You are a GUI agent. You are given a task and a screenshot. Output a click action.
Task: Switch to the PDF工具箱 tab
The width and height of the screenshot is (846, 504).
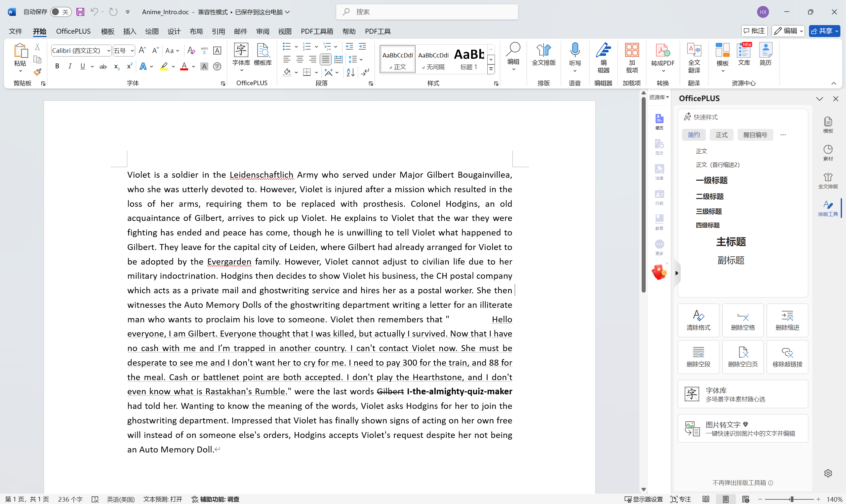tap(317, 31)
